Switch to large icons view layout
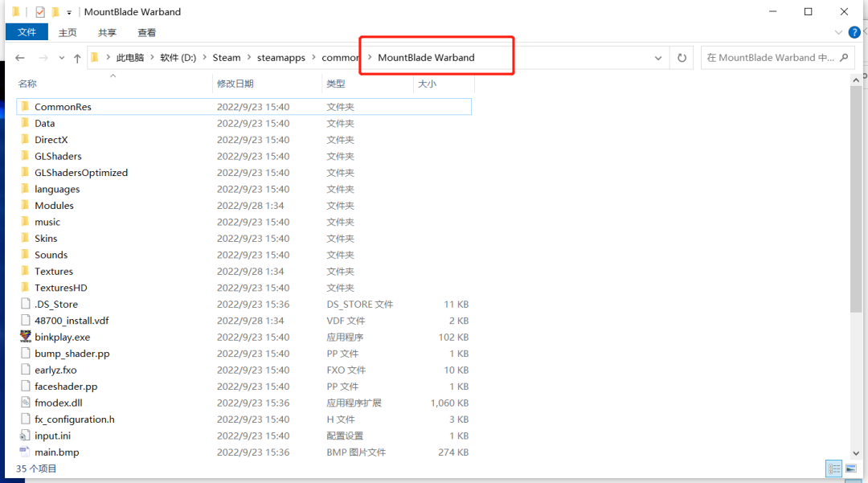Viewport: 868px width, 483px height. 851,469
